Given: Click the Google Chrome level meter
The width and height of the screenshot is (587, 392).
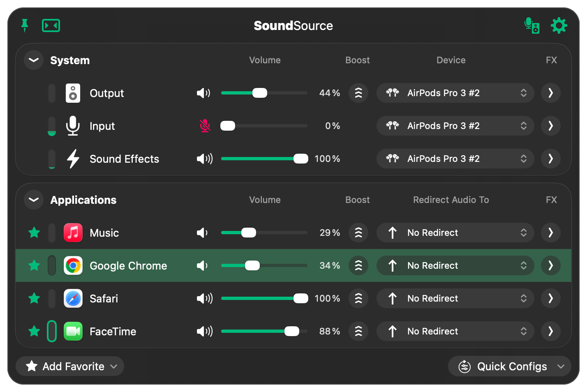Looking at the screenshot, I should point(52,265).
